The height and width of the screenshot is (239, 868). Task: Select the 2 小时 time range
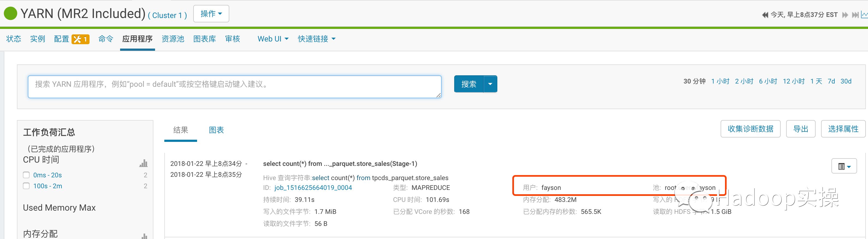[x=744, y=82]
